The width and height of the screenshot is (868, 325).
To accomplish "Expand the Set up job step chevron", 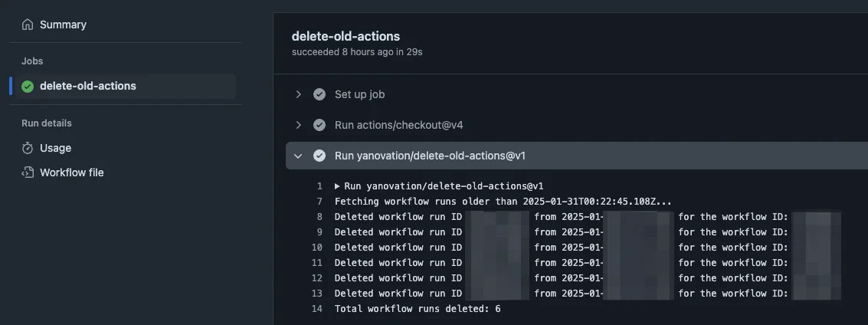I will pos(299,94).
